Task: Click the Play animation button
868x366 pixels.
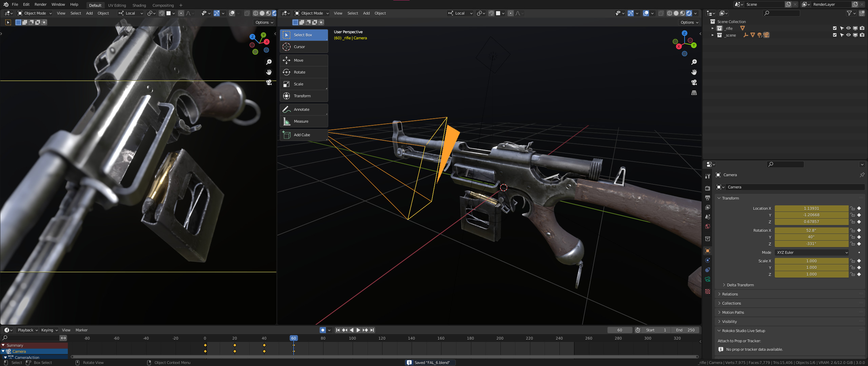Action: tap(358, 330)
